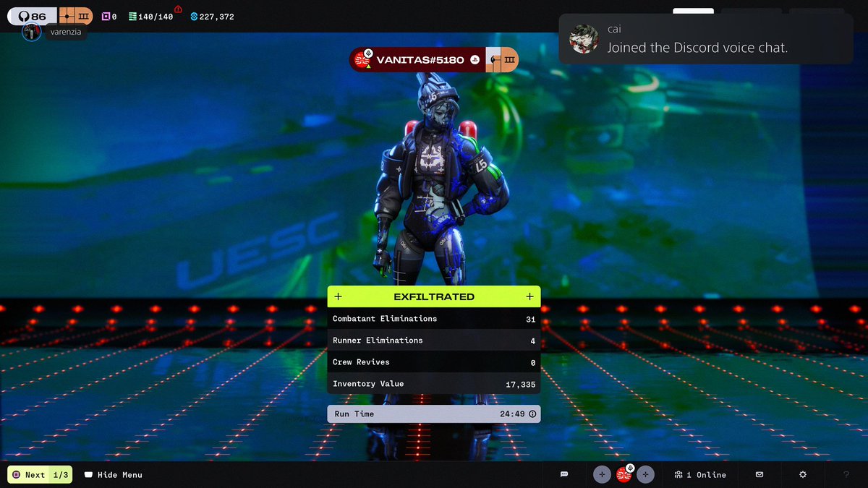Screen dimensions: 868x488
Task: Click the blue credits currency icon
Action: pos(194,17)
